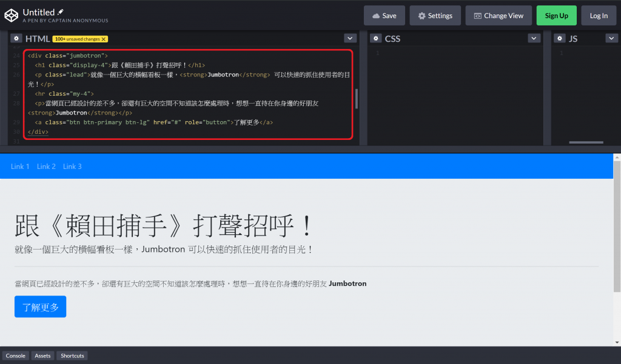Click Link 3 in preview navbar
Screen dimensions: 621x364
click(73, 167)
